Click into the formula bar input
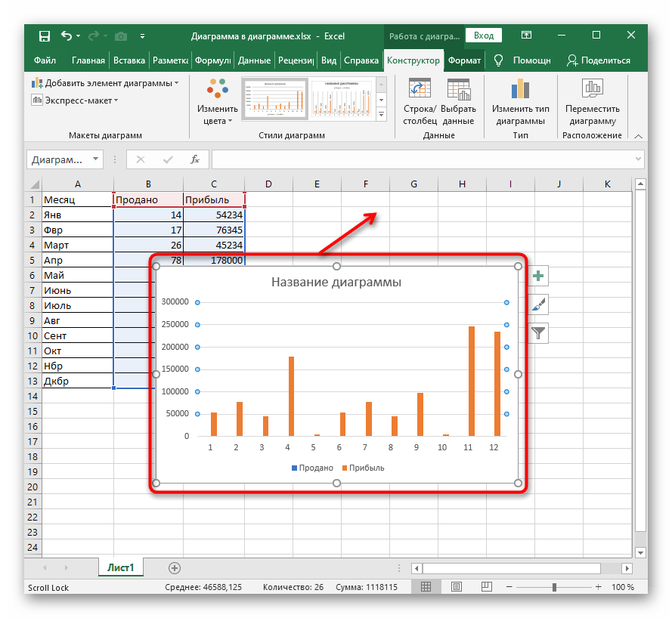672x618 pixels. (x=422, y=159)
